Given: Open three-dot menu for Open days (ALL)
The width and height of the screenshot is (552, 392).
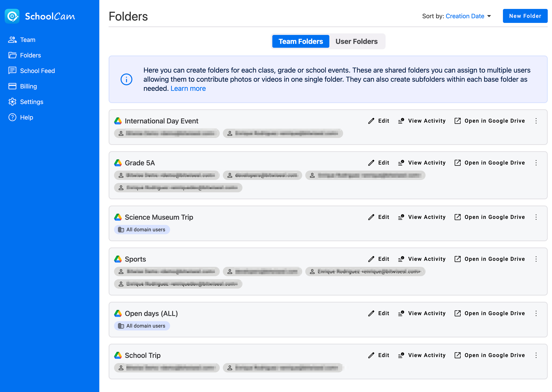Looking at the screenshot, I should pos(536,313).
